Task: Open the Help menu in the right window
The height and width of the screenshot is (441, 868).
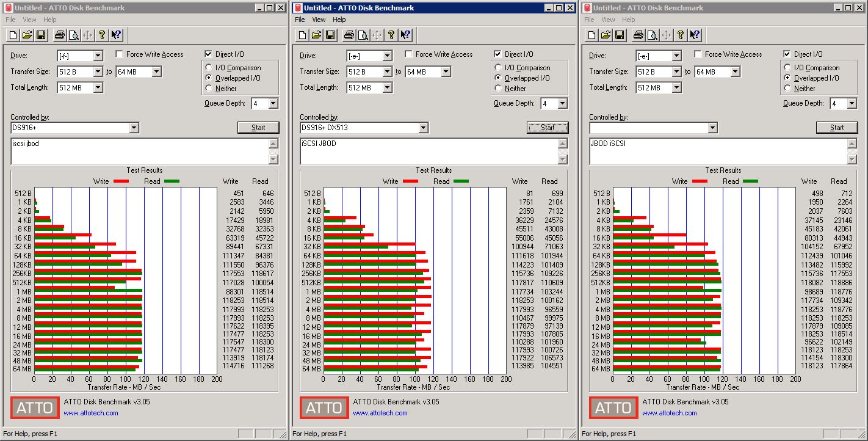Action: [x=629, y=20]
